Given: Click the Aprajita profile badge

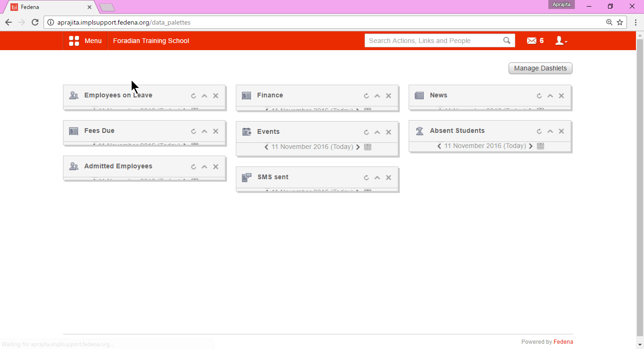Looking at the screenshot, I should 562,5.
